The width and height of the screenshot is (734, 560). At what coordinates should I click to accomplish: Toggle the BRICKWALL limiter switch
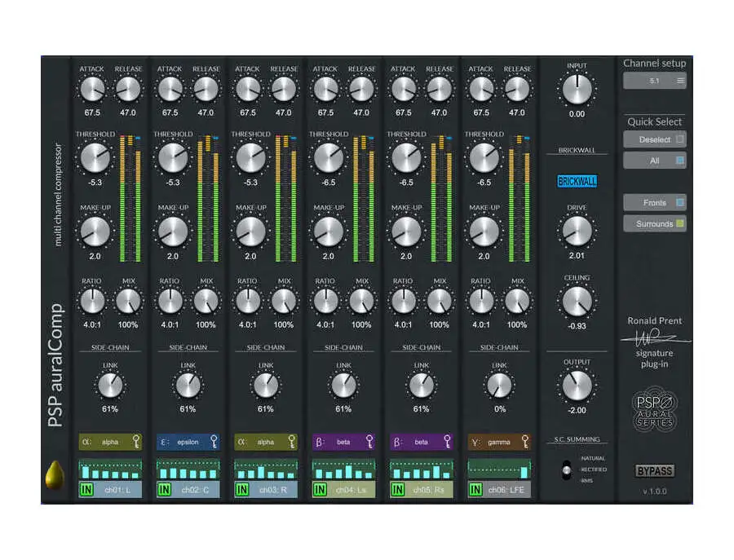tap(577, 181)
